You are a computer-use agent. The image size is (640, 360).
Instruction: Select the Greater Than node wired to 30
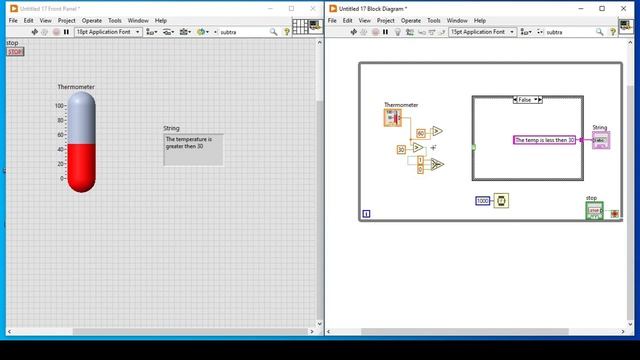(418, 147)
